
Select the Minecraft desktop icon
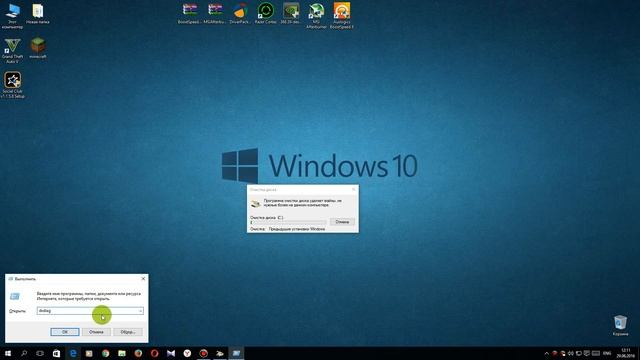[38, 48]
